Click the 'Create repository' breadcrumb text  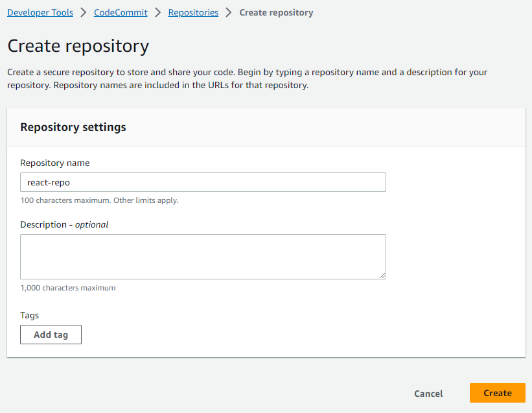(x=276, y=12)
